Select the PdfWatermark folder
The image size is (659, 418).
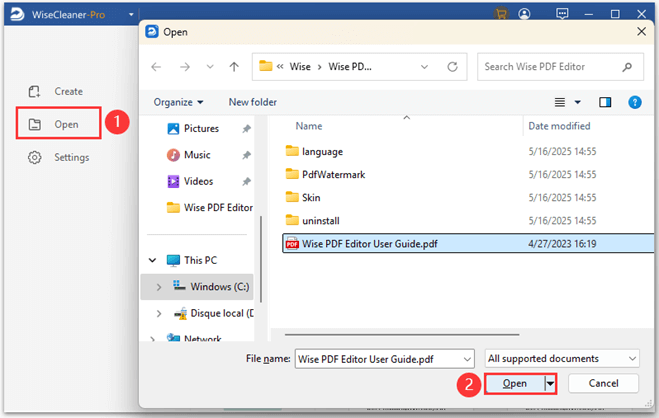[334, 174]
